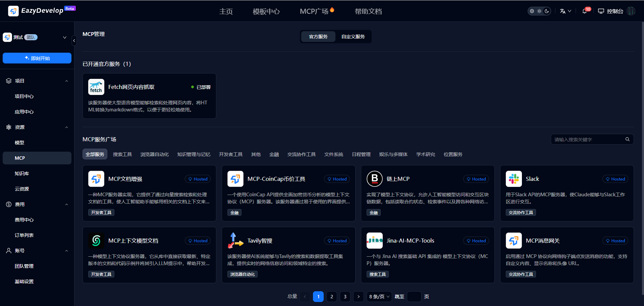Click the 链上MCP logo icon
644x306 pixels.
coord(374,179)
